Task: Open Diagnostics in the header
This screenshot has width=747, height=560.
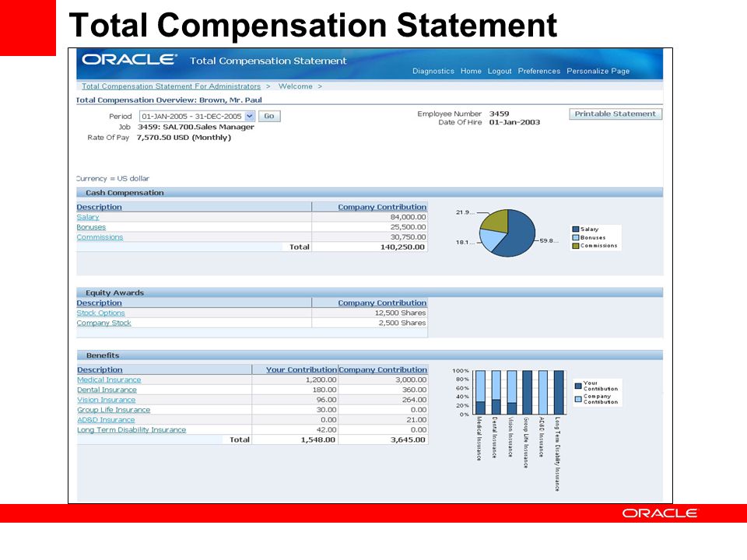Action: [x=433, y=71]
